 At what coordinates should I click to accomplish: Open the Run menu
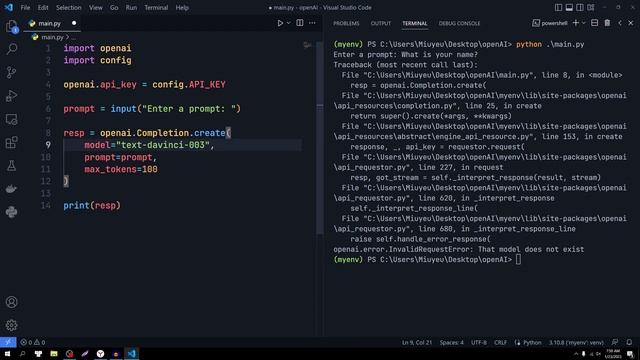click(131, 7)
